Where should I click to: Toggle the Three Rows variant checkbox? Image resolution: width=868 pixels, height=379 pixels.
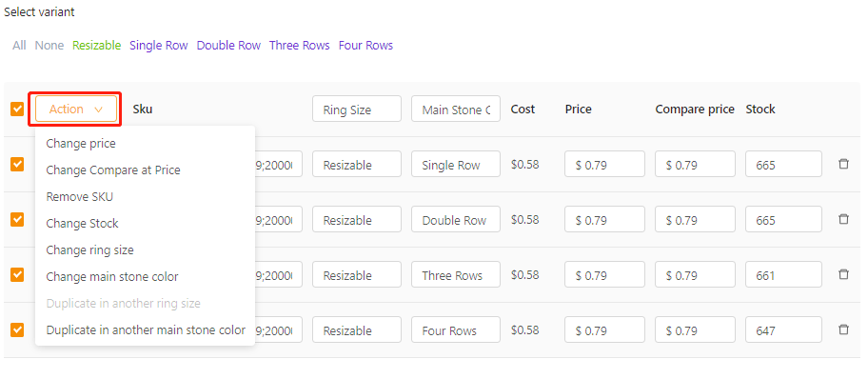point(17,275)
